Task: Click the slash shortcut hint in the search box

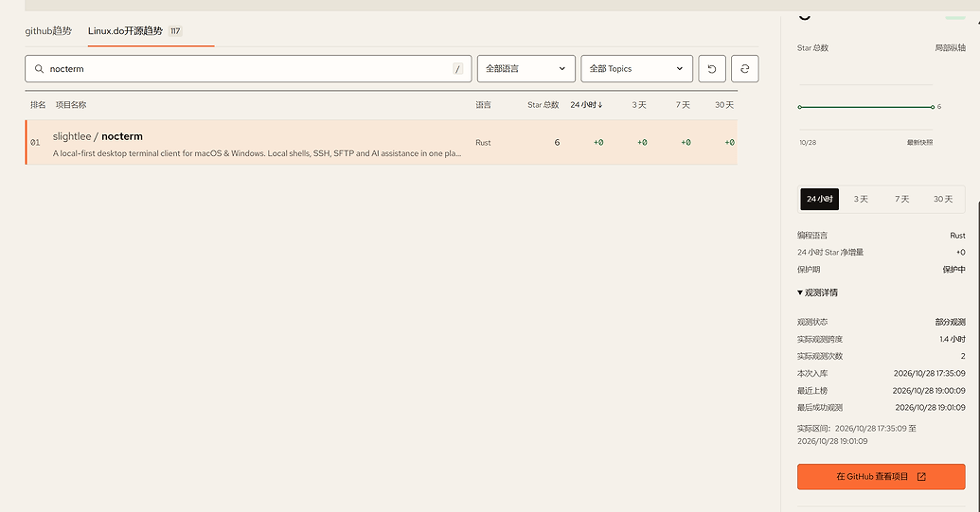Action: tap(457, 69)
